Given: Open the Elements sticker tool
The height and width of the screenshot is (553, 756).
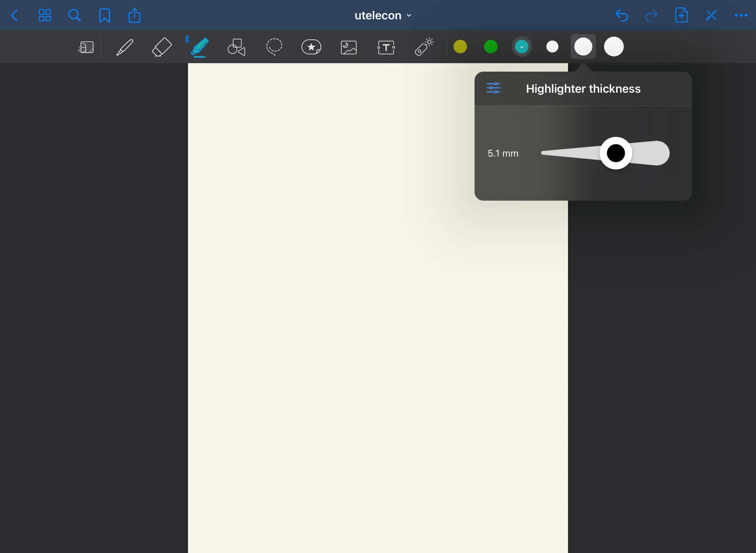Looking at the screenshot, I should point(311,47).
